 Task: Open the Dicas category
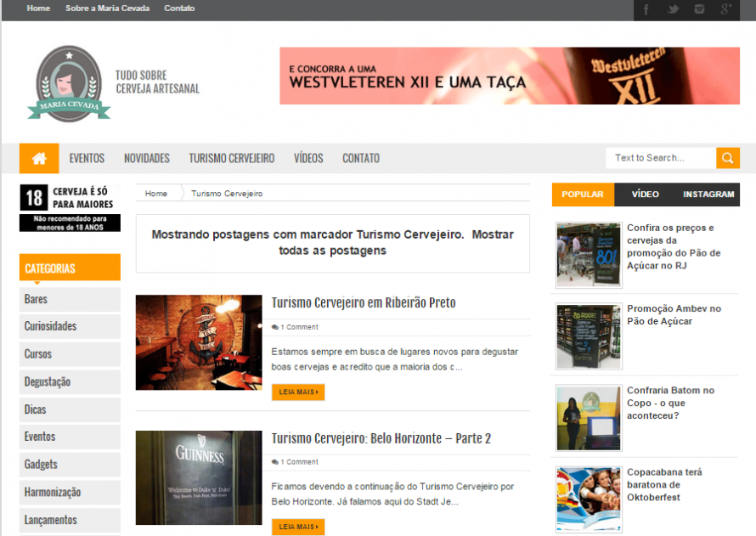coord(70,409)
